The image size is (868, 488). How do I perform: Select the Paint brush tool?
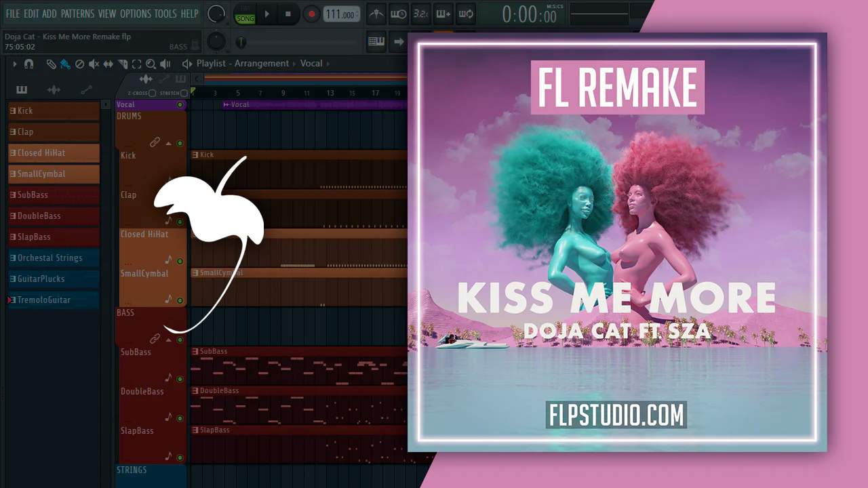[x=65, y=64]
